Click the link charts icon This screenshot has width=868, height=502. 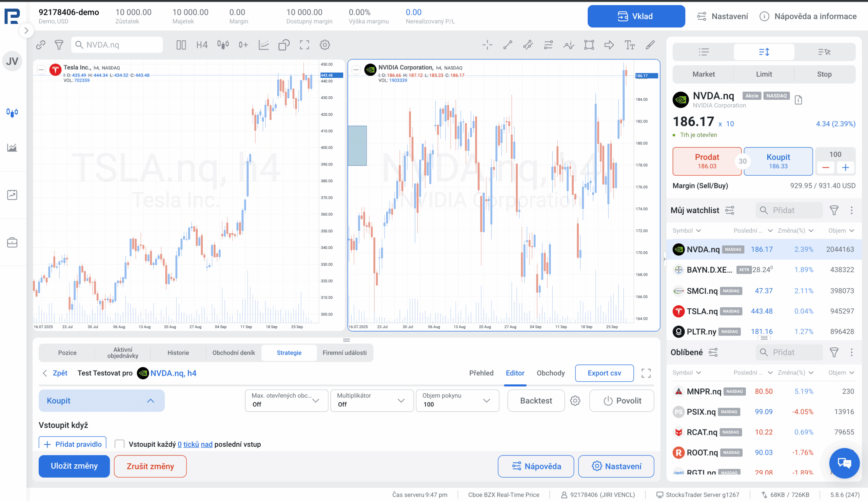pyautogui.click(x=41, y=45)
